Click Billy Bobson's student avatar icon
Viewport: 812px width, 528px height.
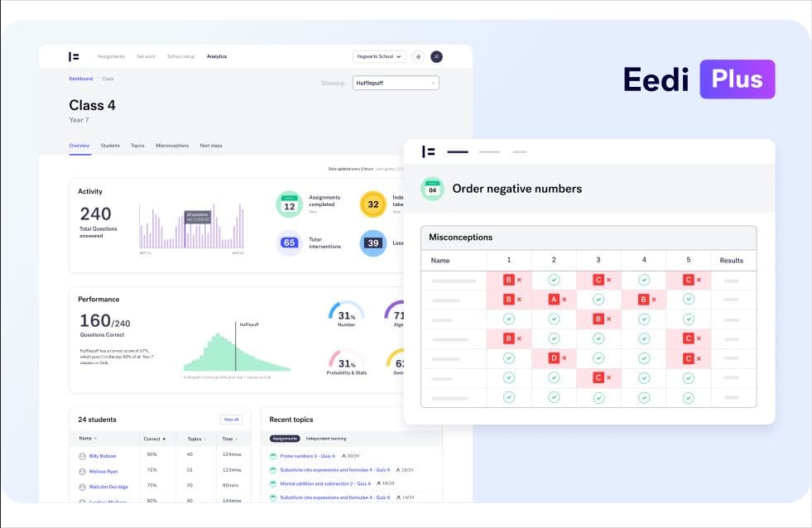(x=83, y=456)
